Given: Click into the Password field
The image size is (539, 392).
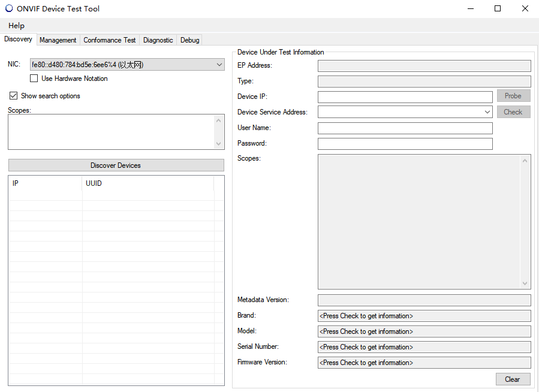Looking at the screenshot, I should [x=405, y=144].
